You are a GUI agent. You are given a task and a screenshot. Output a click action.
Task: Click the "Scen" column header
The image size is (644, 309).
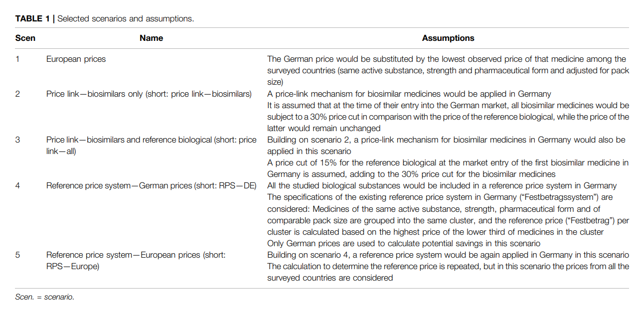pos(25,38)
